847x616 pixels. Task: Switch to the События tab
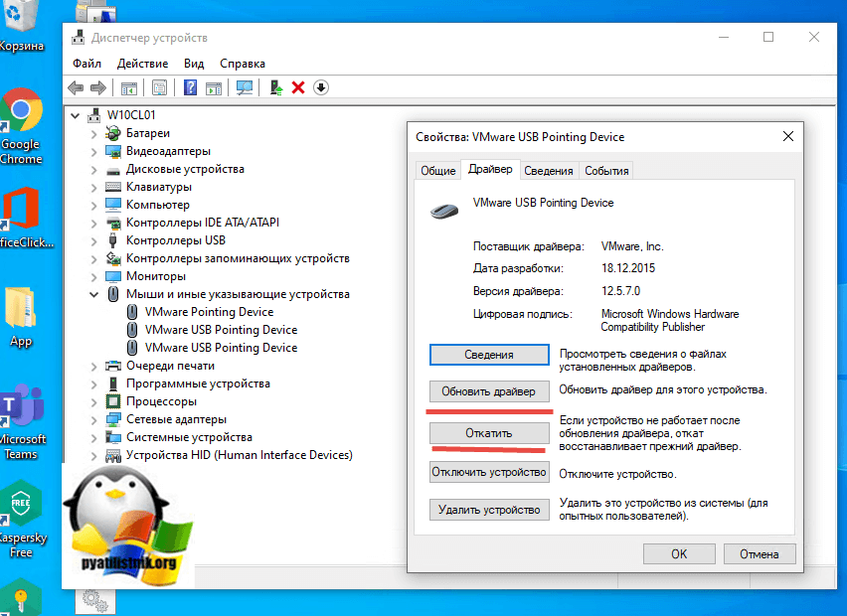[x=606, y=171]
